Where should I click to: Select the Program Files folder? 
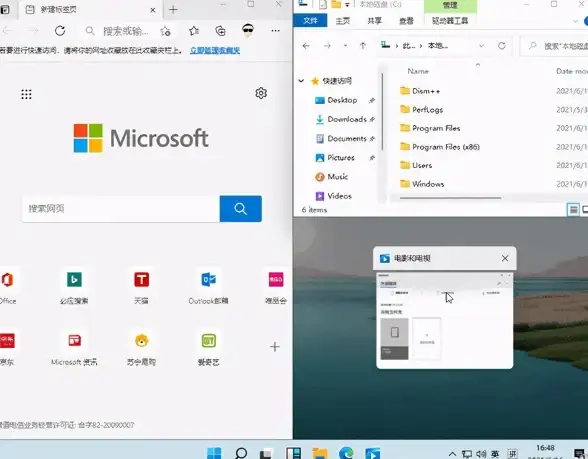(436, 128)
